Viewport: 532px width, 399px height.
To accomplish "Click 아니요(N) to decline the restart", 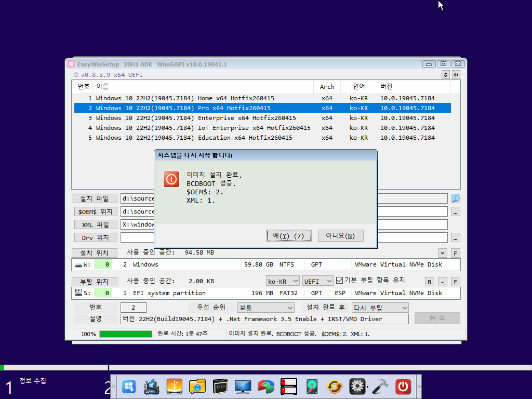I will [341, 236].
